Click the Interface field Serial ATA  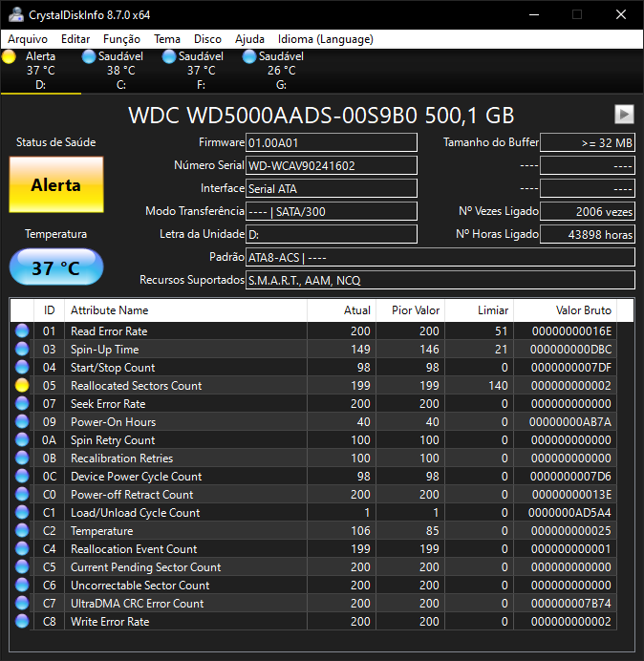(332, 188)
